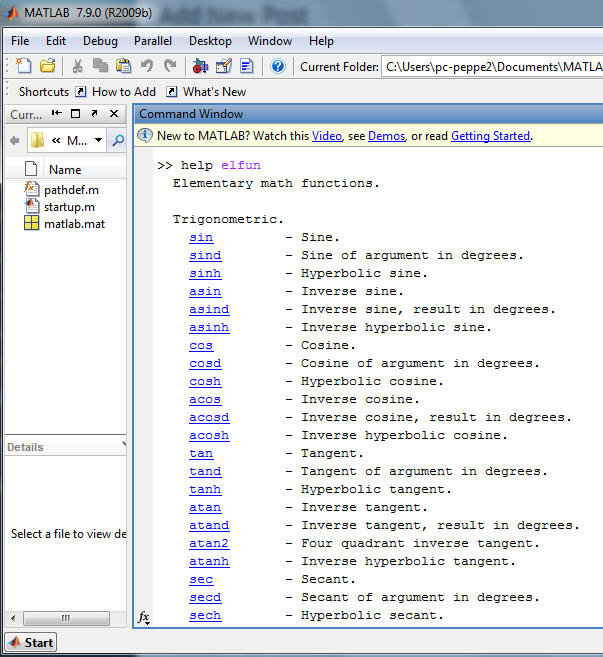
Task: Click the acosh function link
Action: click(209, 436)
